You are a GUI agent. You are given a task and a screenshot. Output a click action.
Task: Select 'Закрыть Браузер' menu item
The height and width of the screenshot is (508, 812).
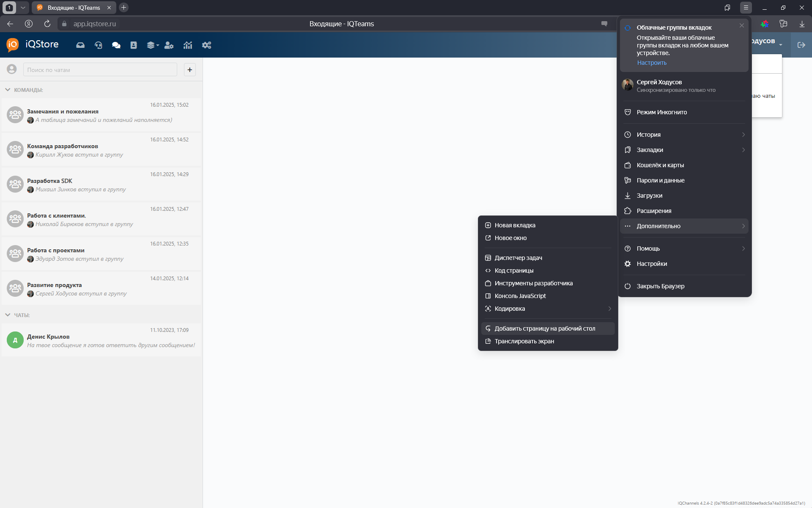click(684, 286)
